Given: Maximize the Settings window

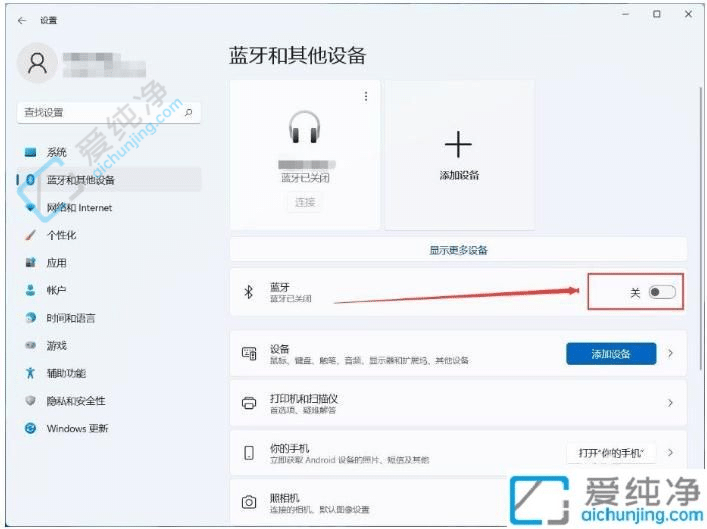Looking at the screenshot, I should pos(656,14).
